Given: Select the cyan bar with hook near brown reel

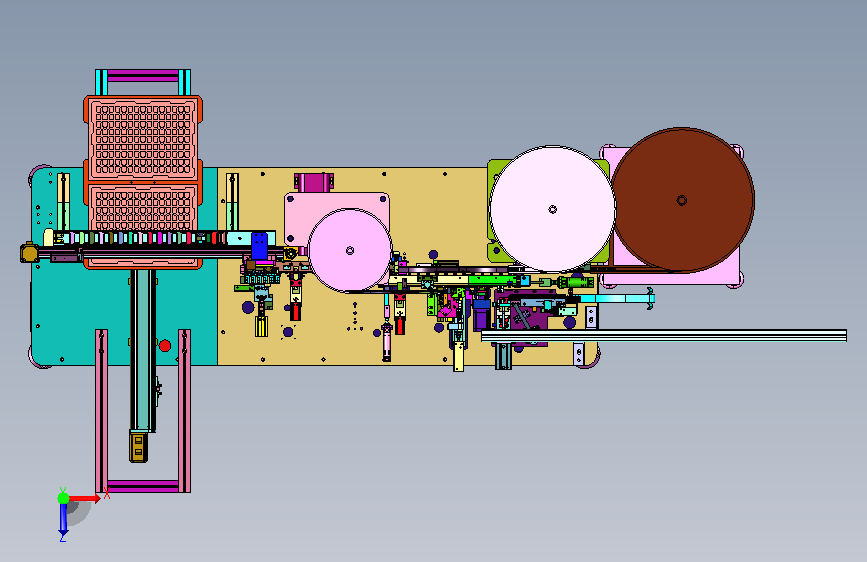Looking at the screenshot, I should coord(617,299).
